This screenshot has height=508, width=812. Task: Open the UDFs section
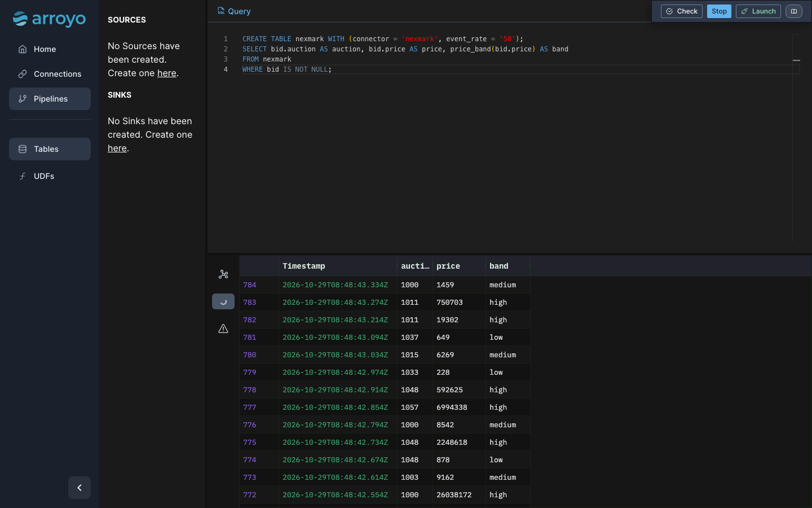coord(50,176)
